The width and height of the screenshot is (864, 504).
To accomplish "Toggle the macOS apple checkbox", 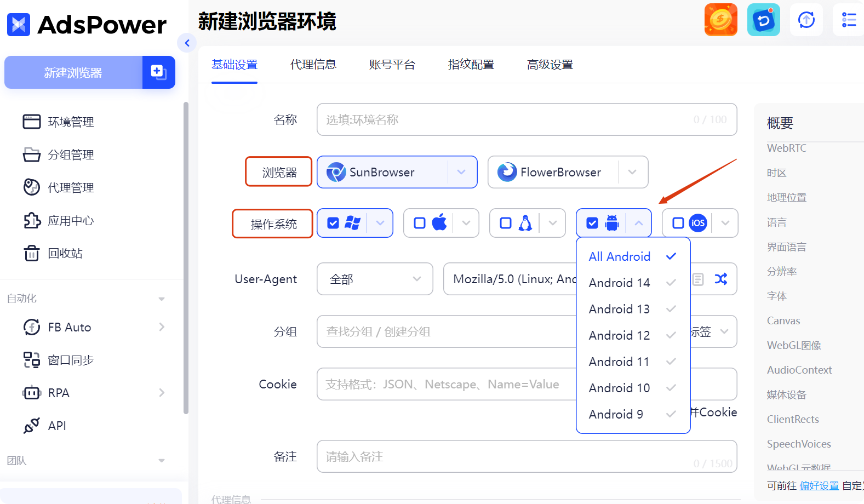I will click(420, 223).
